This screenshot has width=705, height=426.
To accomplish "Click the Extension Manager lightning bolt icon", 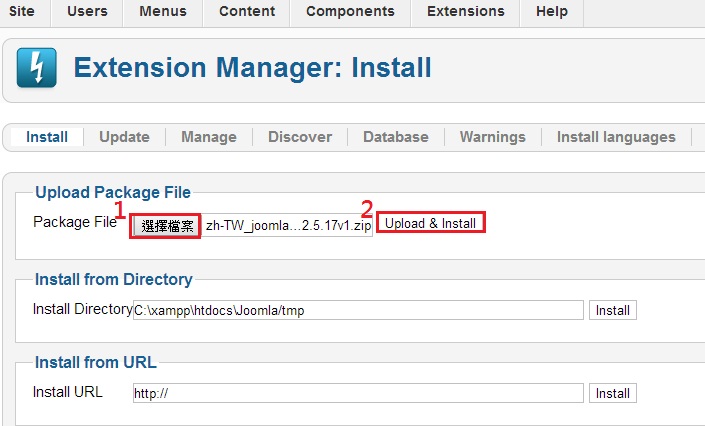I will [36, 67].
